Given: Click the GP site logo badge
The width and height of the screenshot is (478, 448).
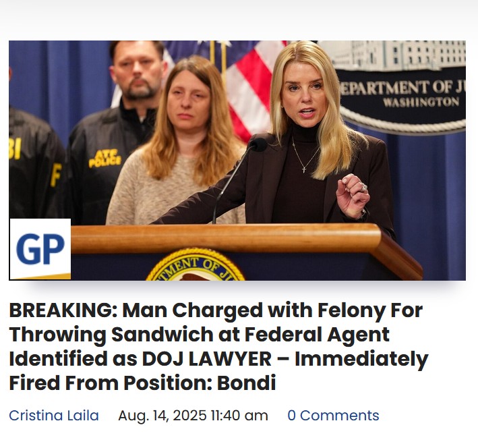Looking at the screenshot, I should click(x=40, y=249).
